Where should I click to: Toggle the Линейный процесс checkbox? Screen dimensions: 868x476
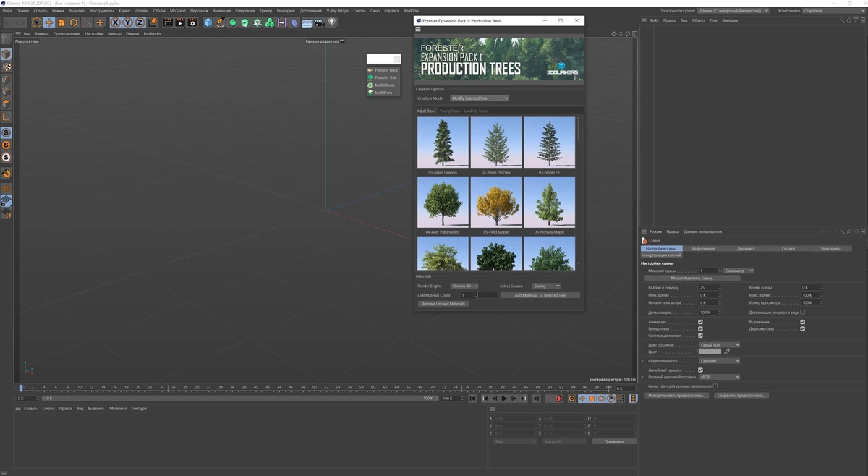point(700,370)
